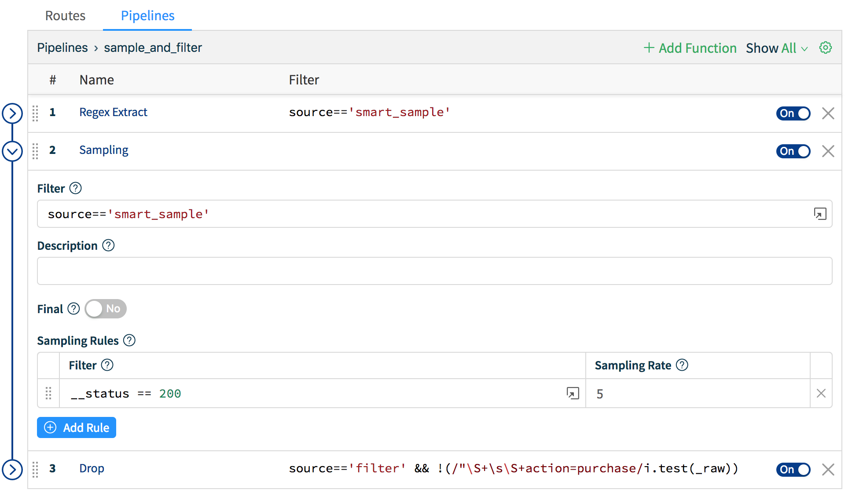The width and height of the screenshot is (852, 504).
Task: Delete the __status == 200 sampling rule
Action: point(821,393)
